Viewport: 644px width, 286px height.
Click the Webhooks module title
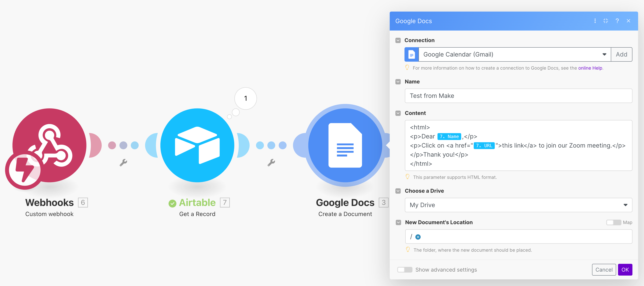coord(49,203)
